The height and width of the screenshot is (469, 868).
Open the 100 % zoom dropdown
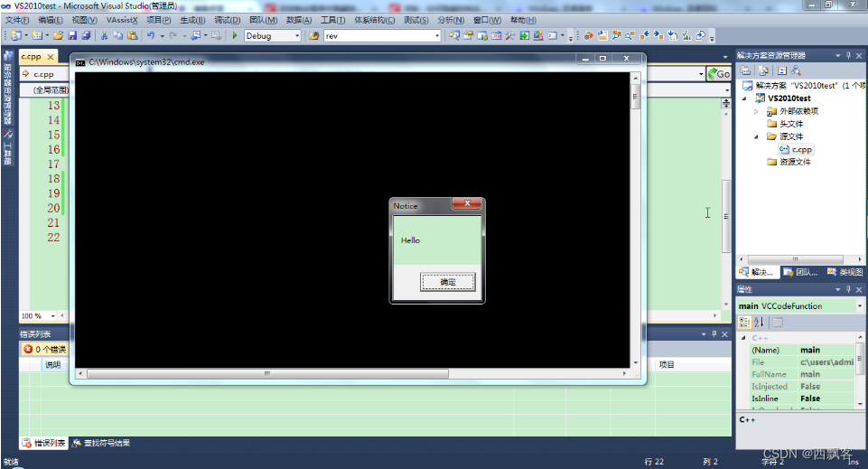click(x=53, y=315)
